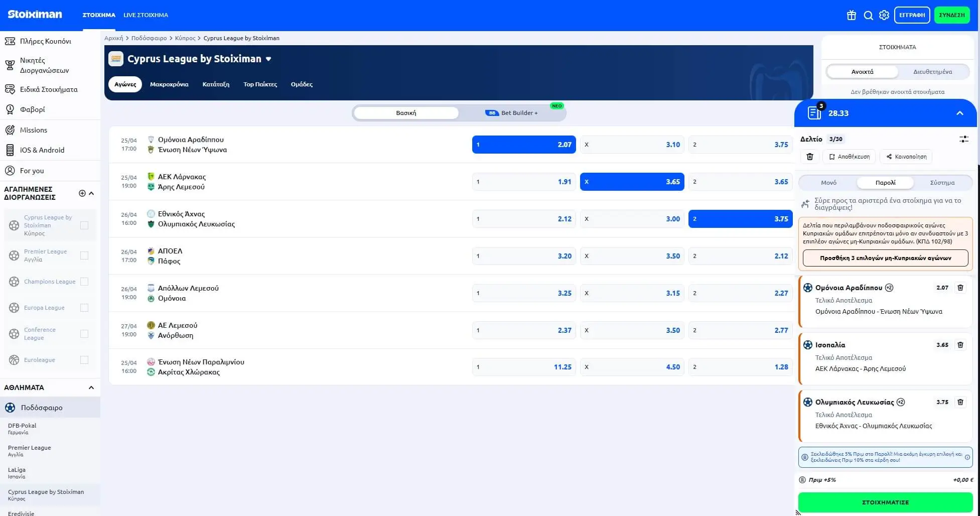Viewport: 980px width, 516px height.
Task: Collapse the ΑΘΛΗΜΑΤΑ section
Action: click(91, 388)
